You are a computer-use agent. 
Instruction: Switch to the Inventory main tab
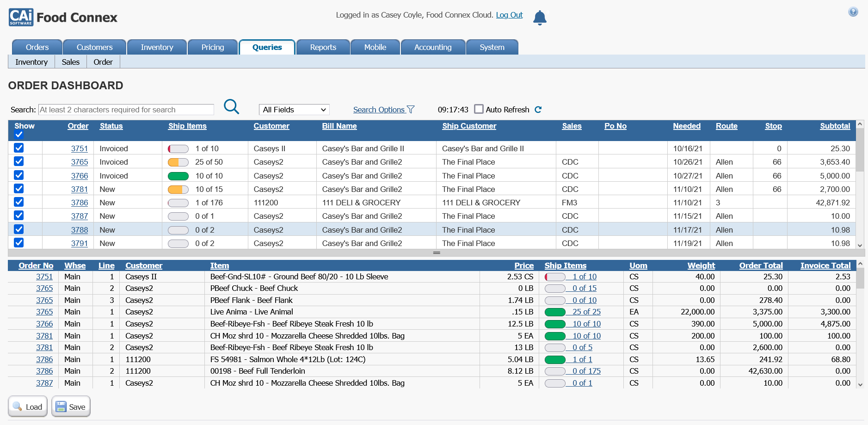157,47
